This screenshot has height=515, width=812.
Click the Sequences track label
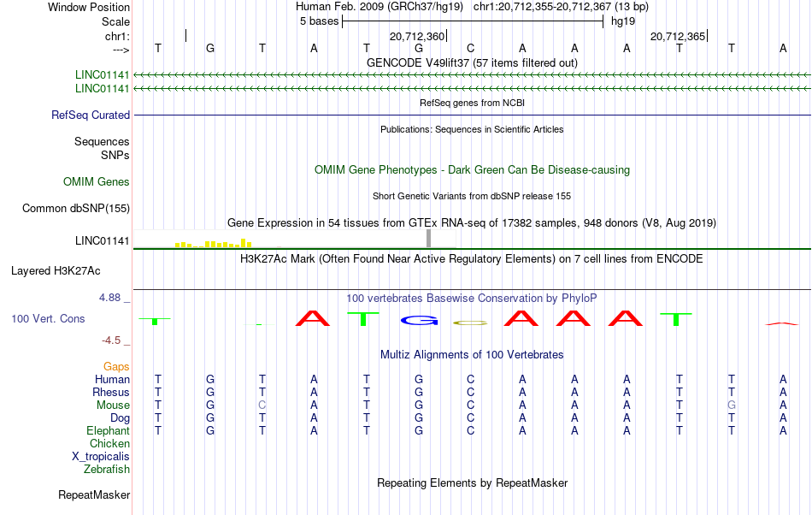pyautogui.click(x=102, y=141)
